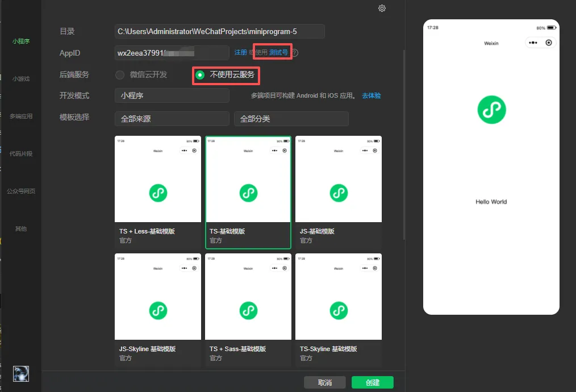Select the TS + Less-基础模版 template
Screen dimensions: 576x392
tap(158, 193)
